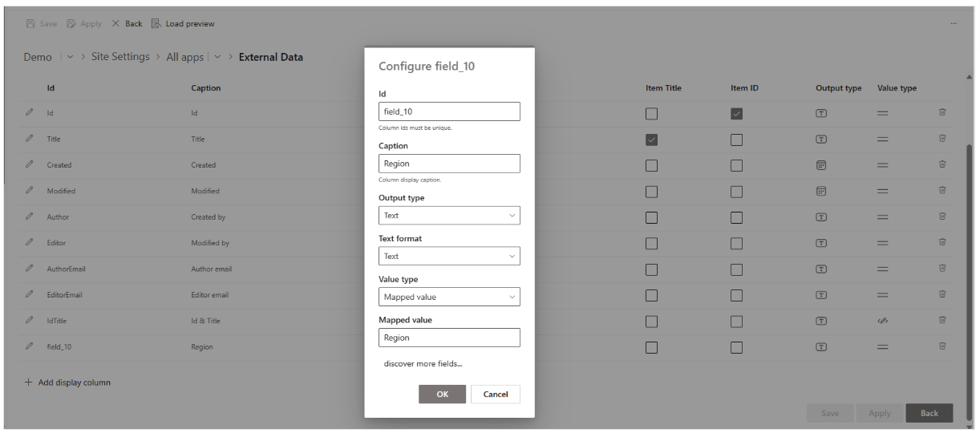Click text output type icon in Id row
The height and width of the screenshot is (437, 980).
click(x=821, y=114)
